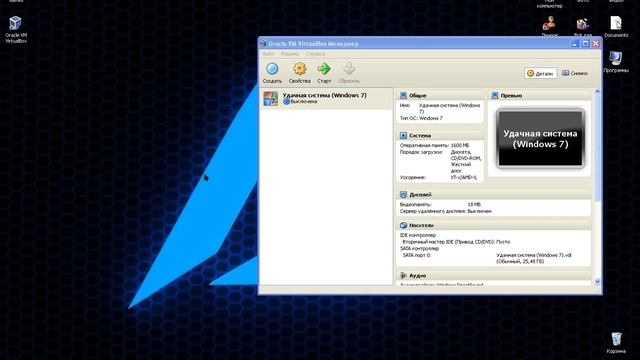Click 'SATA контроллер' text line
Viewport: 640px width, 360px height.
point(420,248)
